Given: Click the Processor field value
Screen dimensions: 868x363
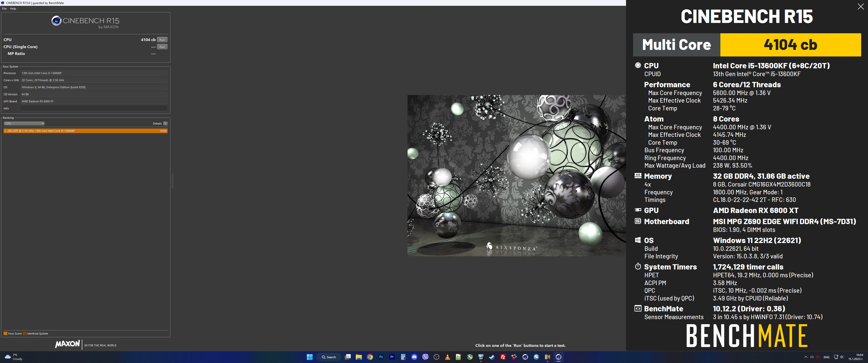Looking at the screenshot, I should [x=94, y=73].
